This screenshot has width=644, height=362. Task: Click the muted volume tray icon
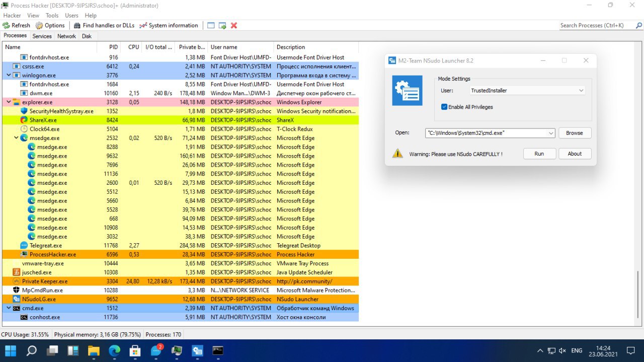tap(562, 350)
